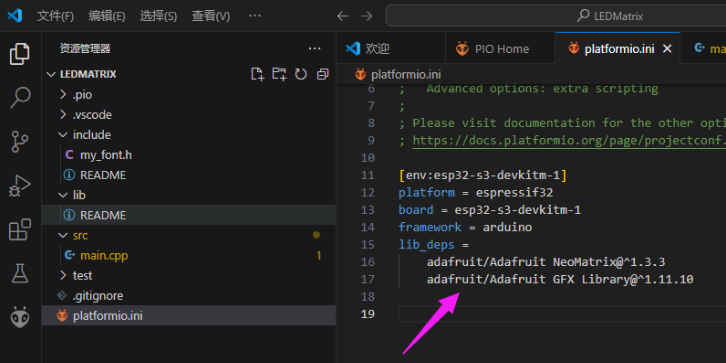This screenshot has width=726, height=363.
Task: Open the Search view in activity bar
Action: pos(20,98)
